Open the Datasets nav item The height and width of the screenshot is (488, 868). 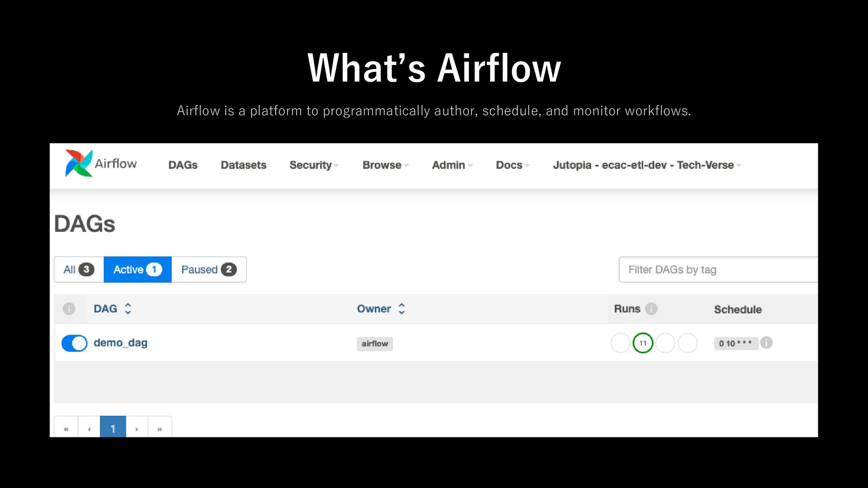coord(243,165)
